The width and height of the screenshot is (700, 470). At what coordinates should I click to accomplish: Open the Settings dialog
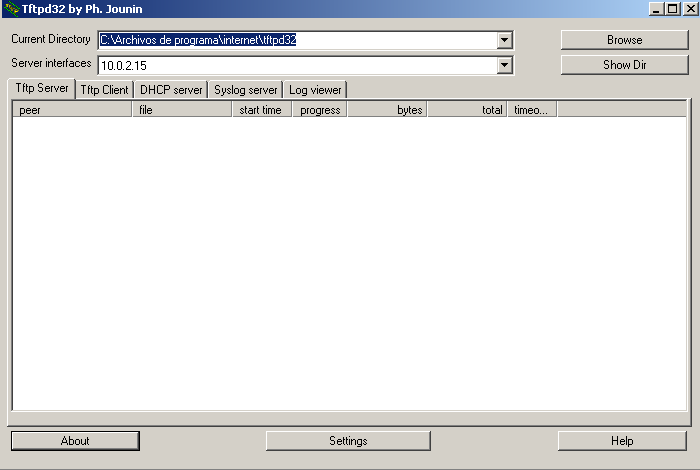tap(348, 441)
